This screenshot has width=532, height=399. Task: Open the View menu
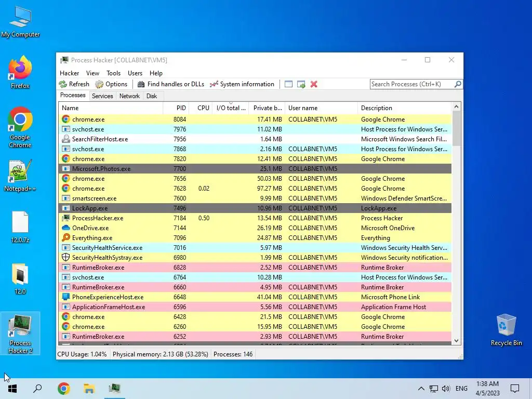click(92, 73)
